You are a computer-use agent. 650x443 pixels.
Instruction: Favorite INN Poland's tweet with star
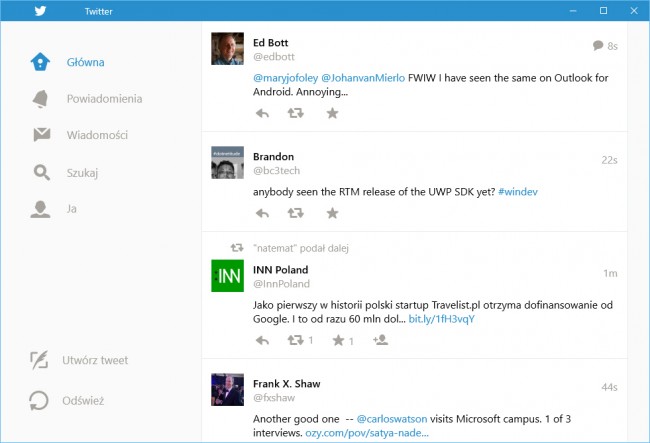(338, 340)
